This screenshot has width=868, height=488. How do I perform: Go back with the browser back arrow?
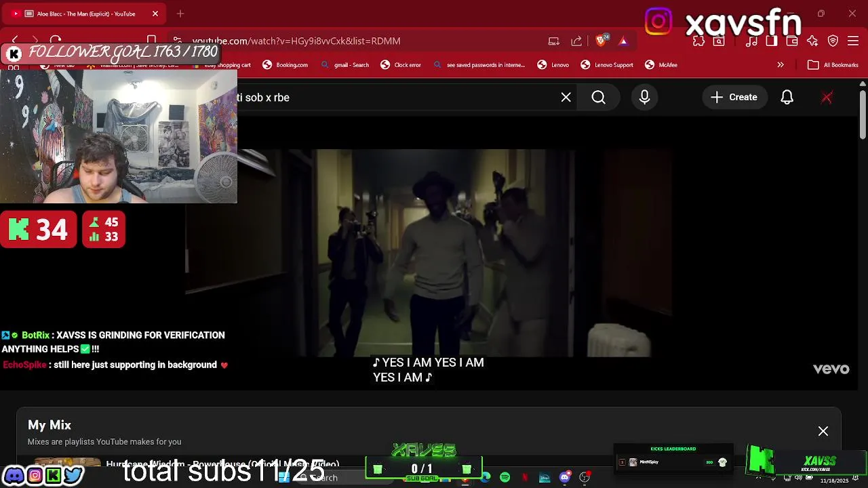(x=15, y=41)
